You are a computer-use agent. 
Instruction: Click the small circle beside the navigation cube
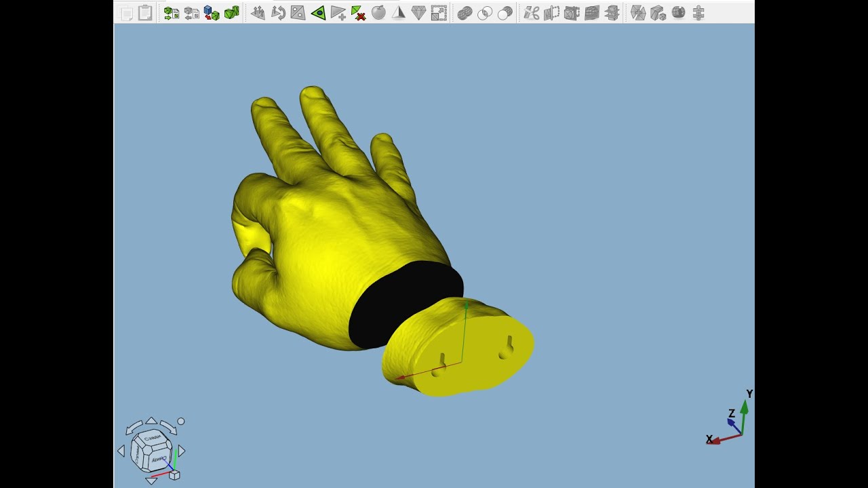click(x=181, y=422)
